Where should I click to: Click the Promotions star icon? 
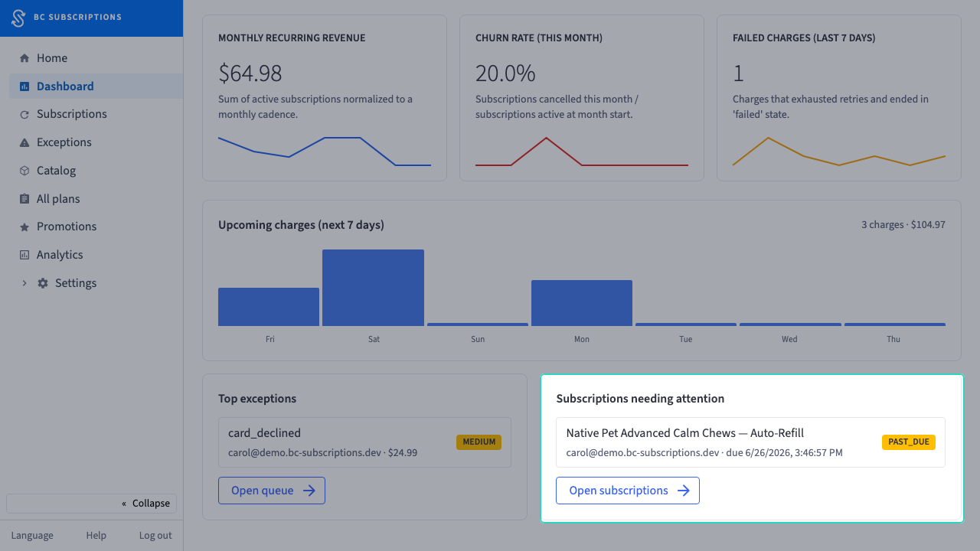tap(24, 227)
